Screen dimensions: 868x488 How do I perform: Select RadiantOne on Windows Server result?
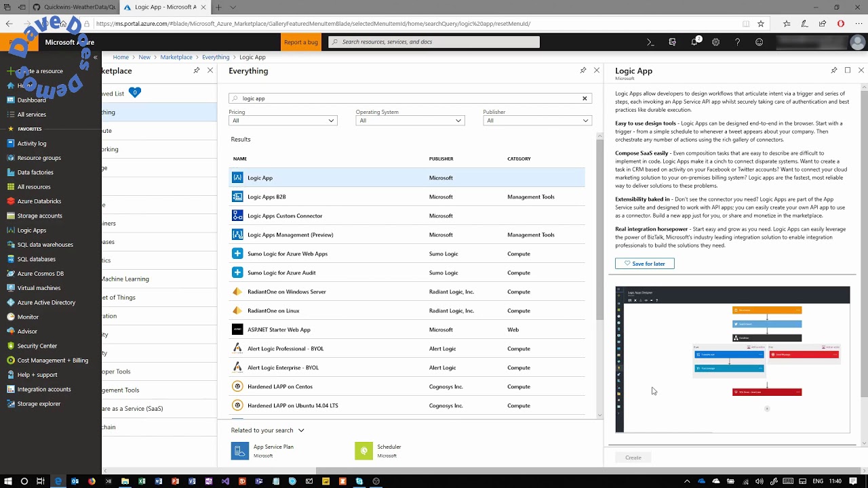coord(407,291)
